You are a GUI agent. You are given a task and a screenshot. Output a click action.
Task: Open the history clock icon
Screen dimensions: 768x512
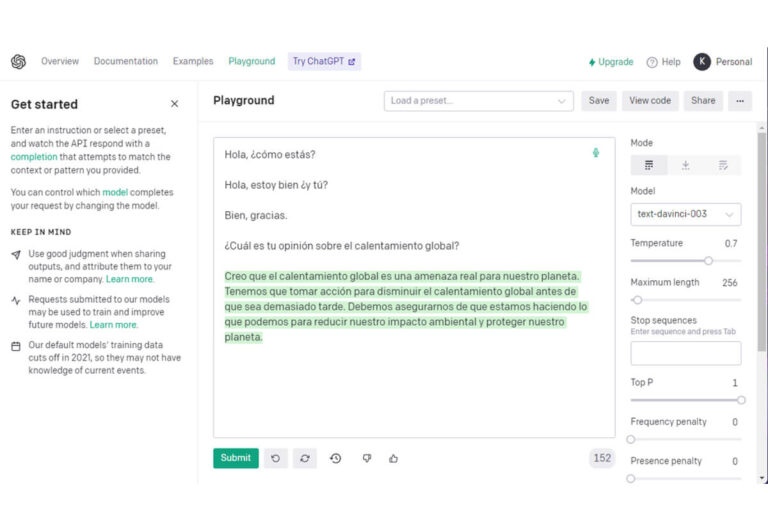point(335,458)
